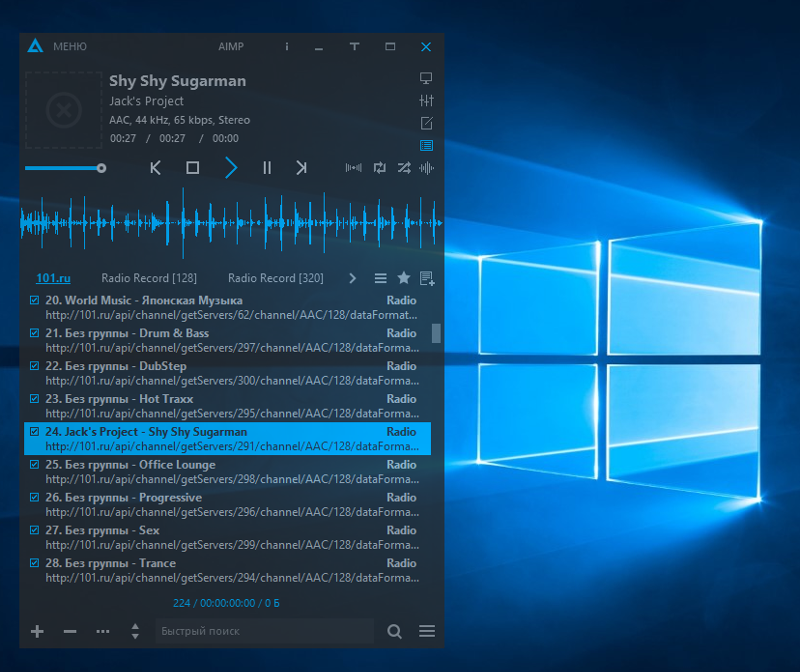Uncheck the Hot Traxx entry
Viewport: 800px width, 672px height.
[34, 399]
